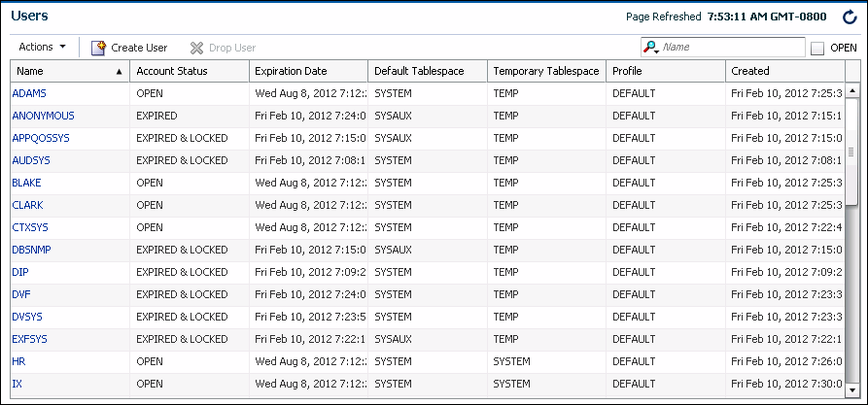The width and height of the screenshot is (868, 405).
Task: Click the Drop User X icon
Action: click(196, 48)
